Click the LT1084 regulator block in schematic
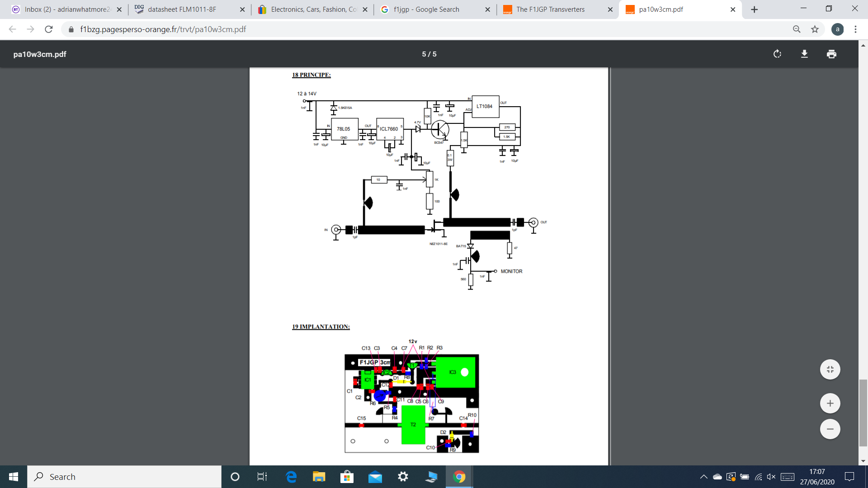The width and height of the screenshot is (868, 488). (x=485, y=107)
